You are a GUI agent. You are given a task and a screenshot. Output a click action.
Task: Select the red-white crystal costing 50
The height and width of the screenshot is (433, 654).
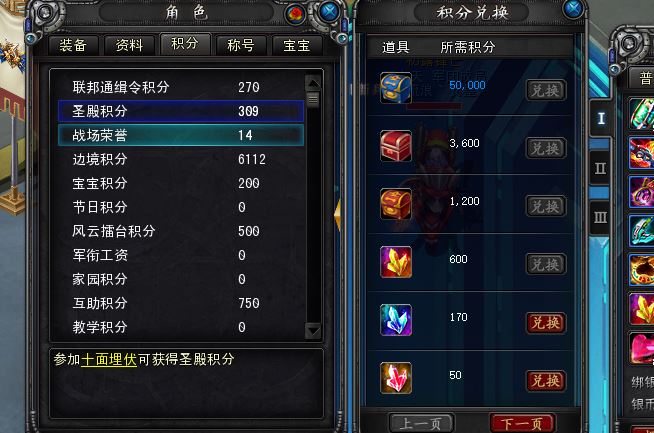click(396, 378)
